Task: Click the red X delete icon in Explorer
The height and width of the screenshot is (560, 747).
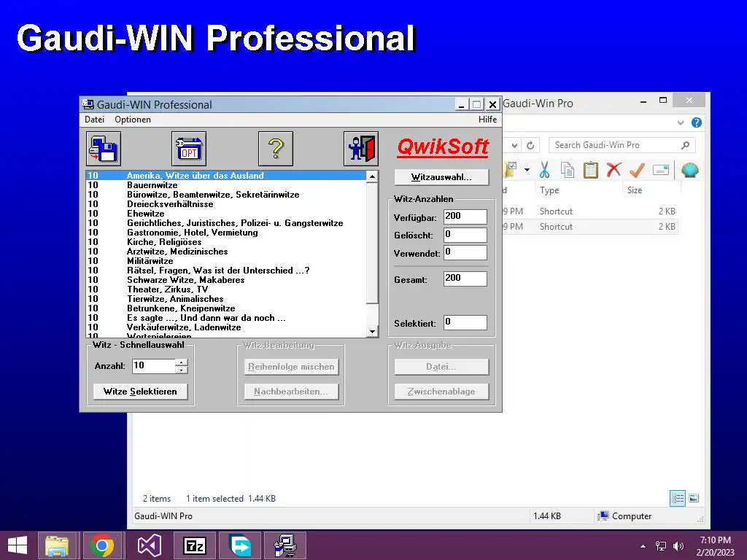Action: pos(614,169)
